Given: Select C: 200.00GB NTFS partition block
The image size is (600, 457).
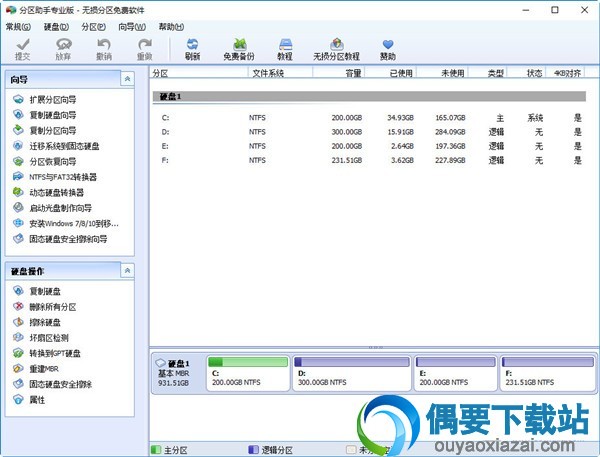Looking at the screenshot, I should 248,373.
